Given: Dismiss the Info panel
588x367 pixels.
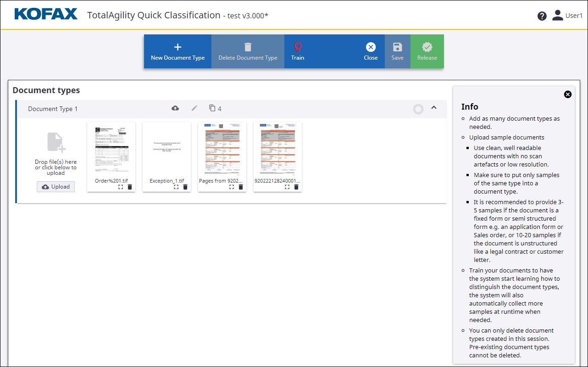Looking at the screenshot, I should pos(568,94).
